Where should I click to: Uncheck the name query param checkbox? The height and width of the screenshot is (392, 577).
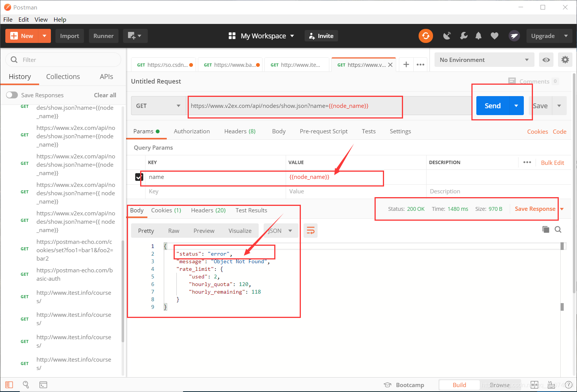pyautogui.click(x=139, y=177)
